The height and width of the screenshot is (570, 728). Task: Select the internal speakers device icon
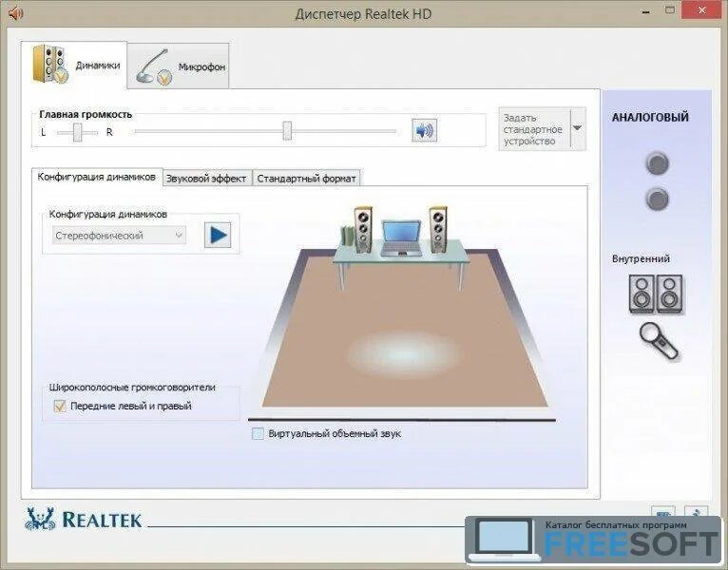point(656,294)
